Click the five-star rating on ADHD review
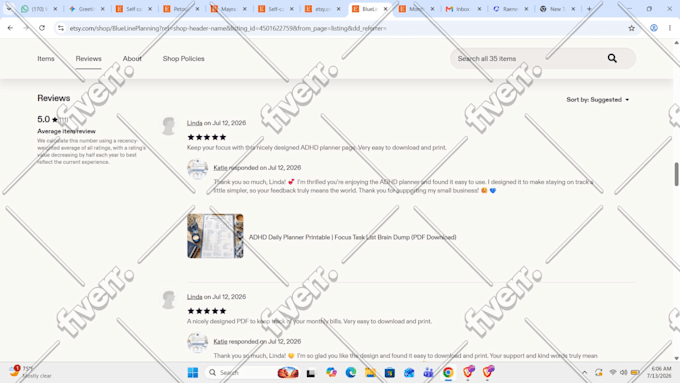This screenshot has height=383, width=680. 207,137
